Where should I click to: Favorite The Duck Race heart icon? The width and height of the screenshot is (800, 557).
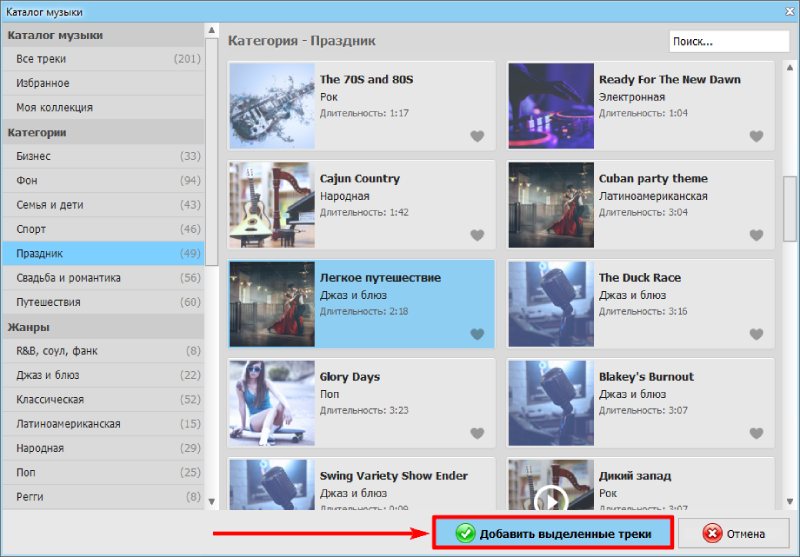pyautogui.click(x=756, y=334)
